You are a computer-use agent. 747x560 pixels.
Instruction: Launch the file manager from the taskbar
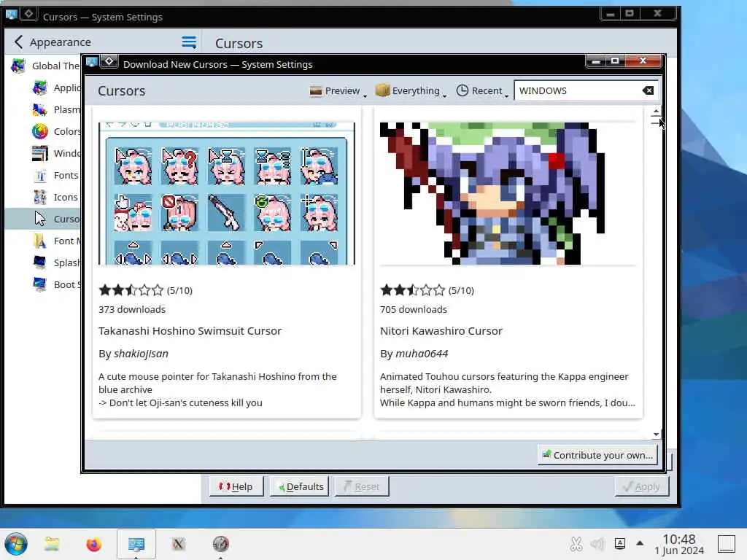(52, 544)
